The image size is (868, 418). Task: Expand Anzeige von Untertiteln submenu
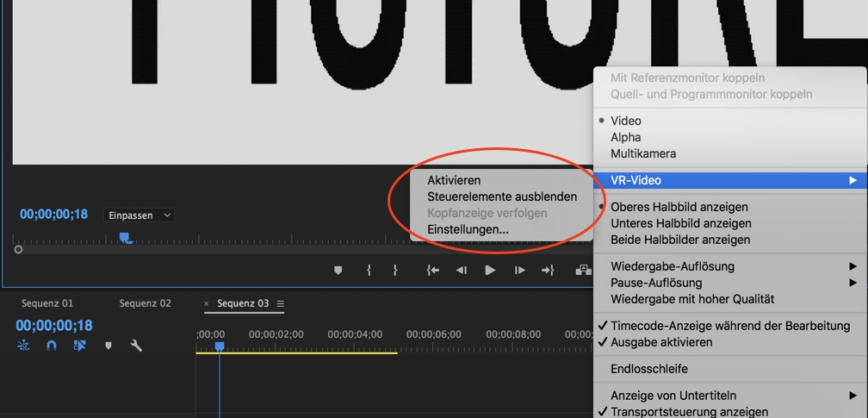tap(731, 396)
